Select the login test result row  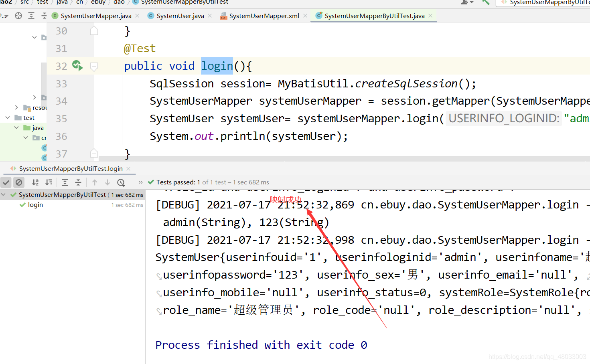(73, 205)
